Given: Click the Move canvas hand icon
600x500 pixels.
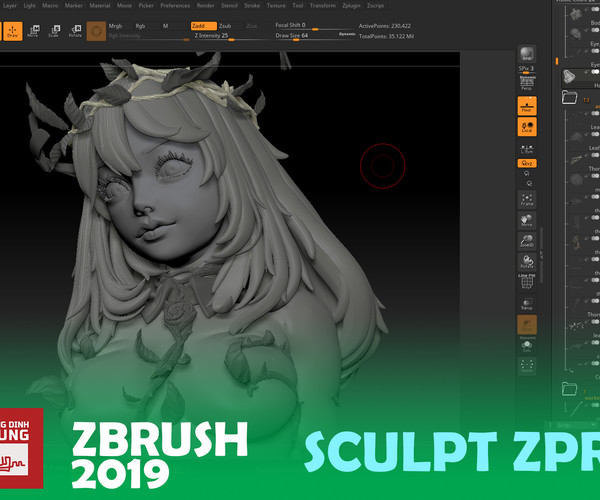Looking at the screenshot, I should tap(527, 220).
